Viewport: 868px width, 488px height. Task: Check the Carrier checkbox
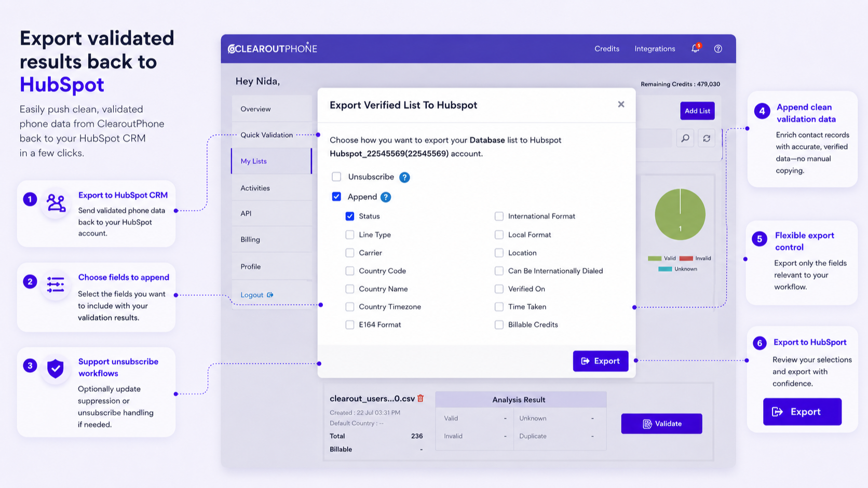tap(350, 253)
